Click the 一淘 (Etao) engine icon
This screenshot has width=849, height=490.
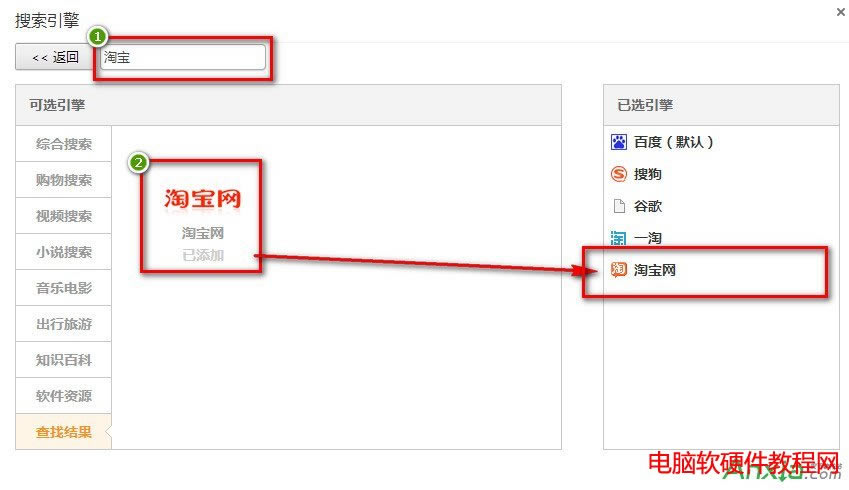pyautogui.click(x=618, y=238)
